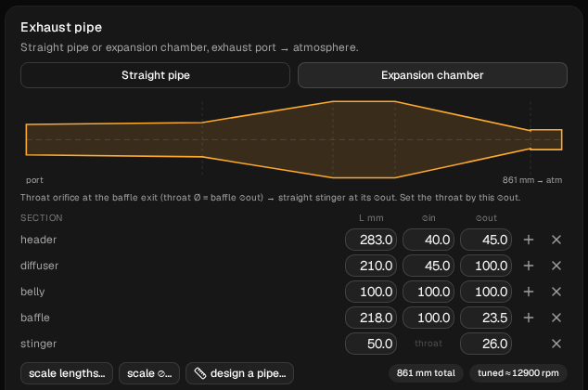
Task: Click the belly section of the pipe diagram
Action: [364, 139]
